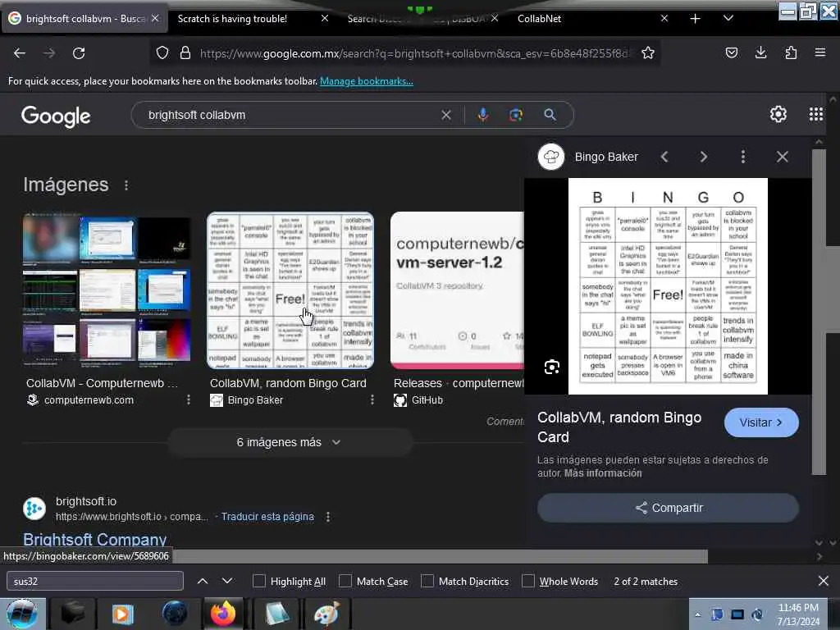Click the site security padlock icon
The image size is (840, 630).
(x=185, y=53)
